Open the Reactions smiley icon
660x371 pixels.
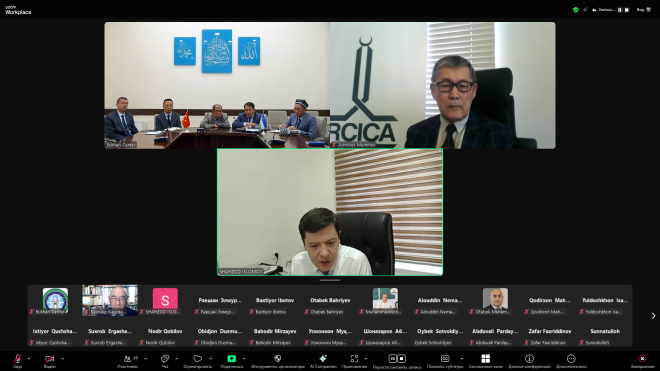(x=197, y=361)
